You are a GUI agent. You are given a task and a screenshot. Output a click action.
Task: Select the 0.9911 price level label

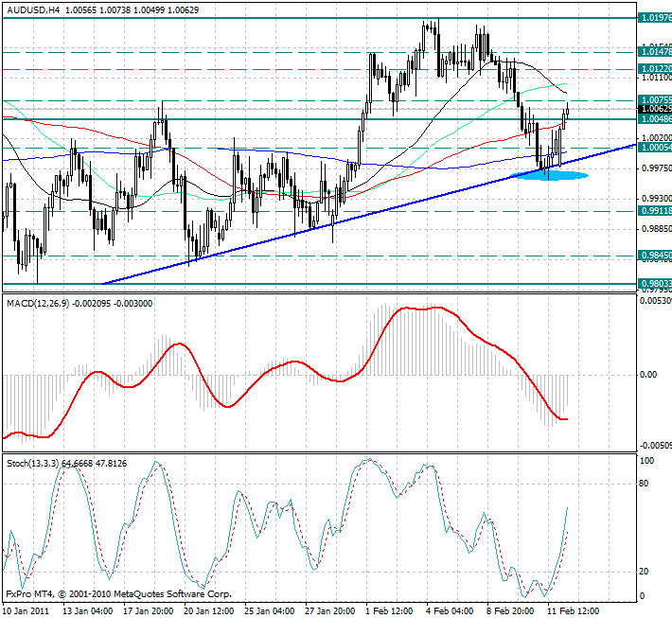(x=655, y=211)
